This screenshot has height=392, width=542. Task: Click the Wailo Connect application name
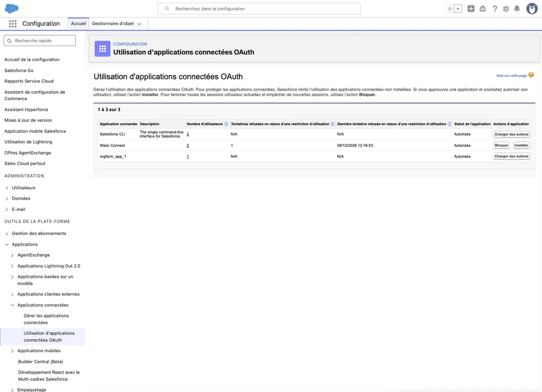click(112, 145)
